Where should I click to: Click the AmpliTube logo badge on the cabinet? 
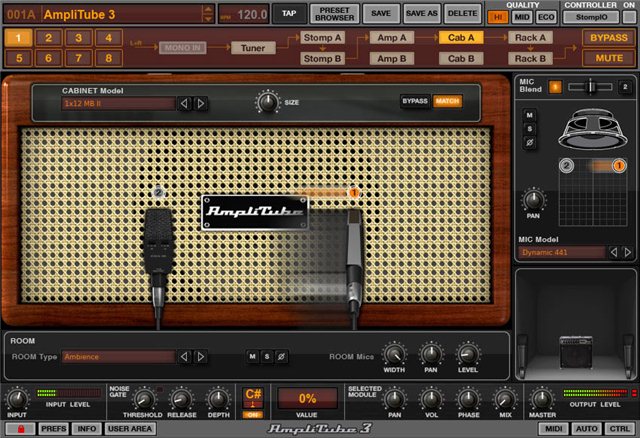click(x=255, y=212)
